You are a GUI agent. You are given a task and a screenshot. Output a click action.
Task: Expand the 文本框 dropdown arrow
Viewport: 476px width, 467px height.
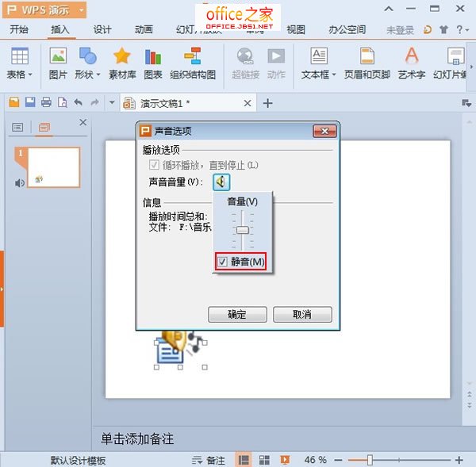pyautogui.click(x=334, y=75)
